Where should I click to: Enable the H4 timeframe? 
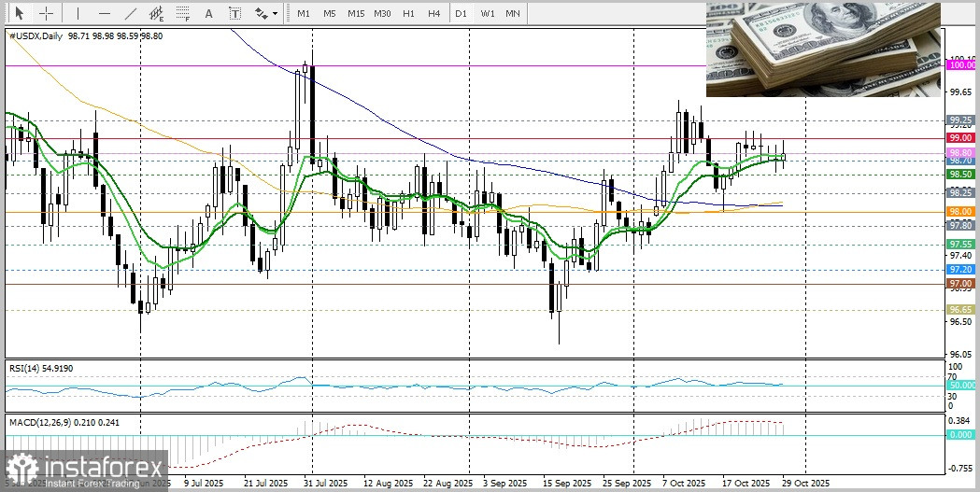[434, 14]
